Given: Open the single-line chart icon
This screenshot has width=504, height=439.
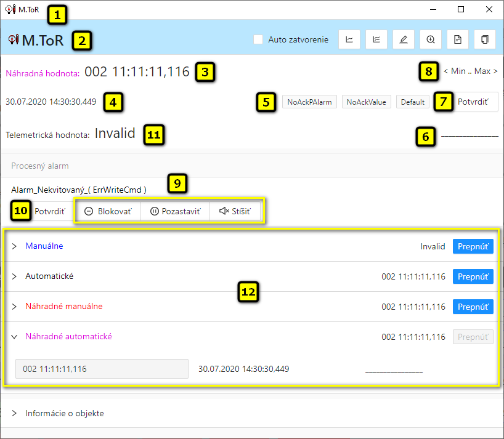Looking at the screenshot, I should pyautogui.click(x=349, y=39).
